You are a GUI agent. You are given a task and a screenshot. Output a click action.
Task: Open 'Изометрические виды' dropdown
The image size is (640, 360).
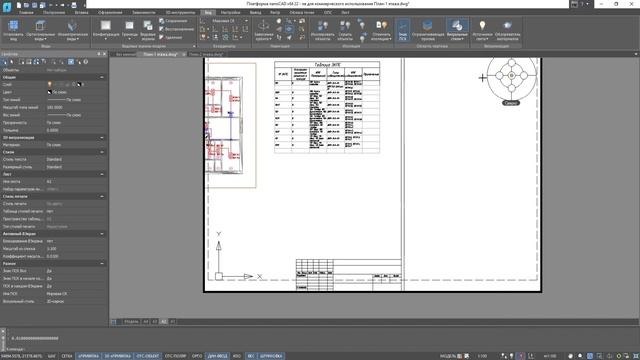coord(72,30)
